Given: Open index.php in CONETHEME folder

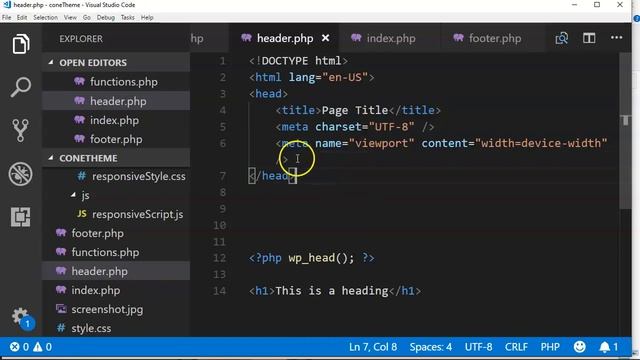Looking at the screenshot, I should coord(116,290).
